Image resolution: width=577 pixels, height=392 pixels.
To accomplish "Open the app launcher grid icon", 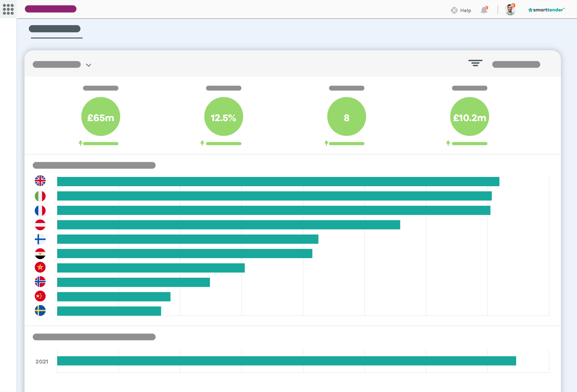I will (8, 9).
